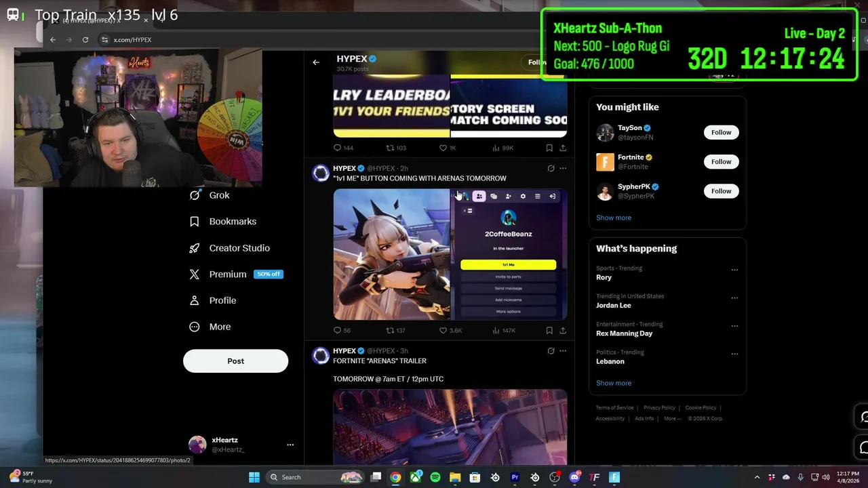Viewport: 868px width, 488px height.
Task: Open the Fortnite profile avatar
Action: click(x=605, y=162)
